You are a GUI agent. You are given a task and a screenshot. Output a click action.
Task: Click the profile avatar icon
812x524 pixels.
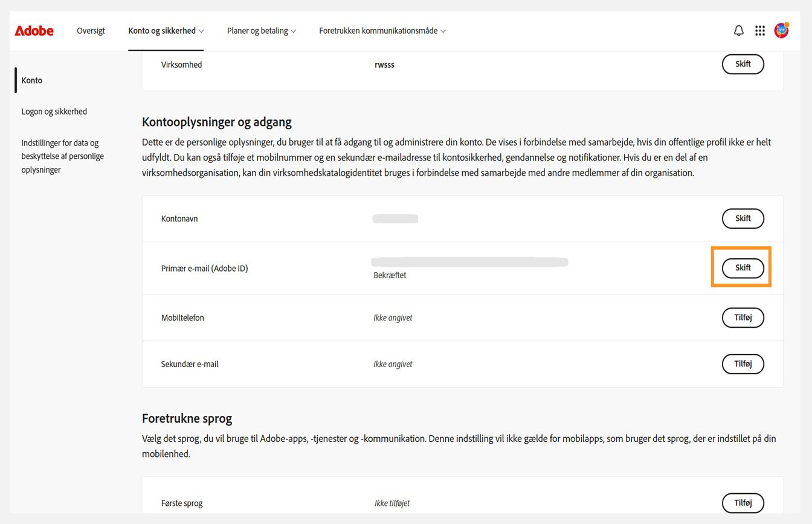[x=781, y=30]
